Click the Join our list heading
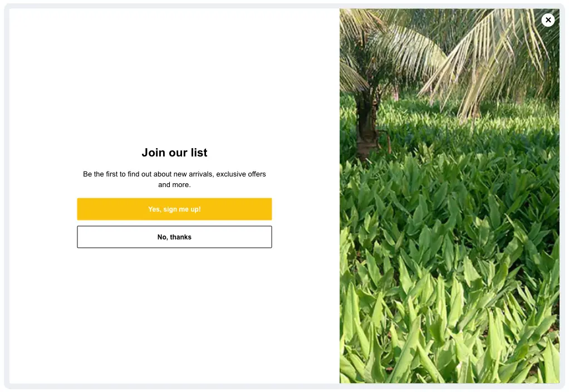569x392 pixels. (x=174, y=152)
